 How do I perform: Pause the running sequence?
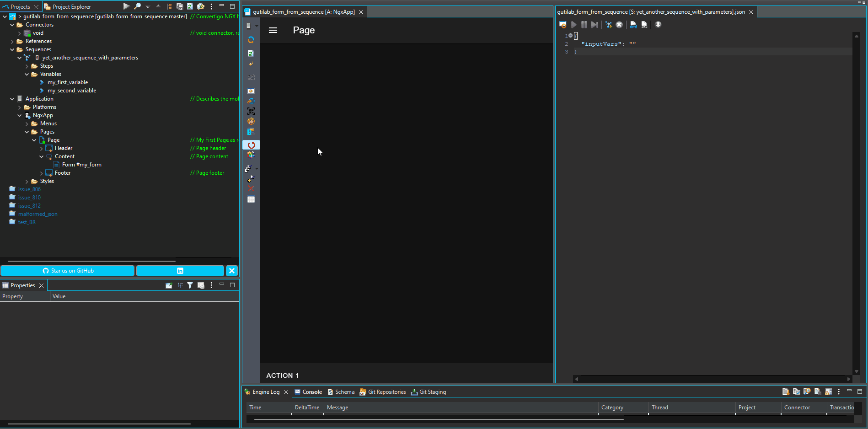(584, 25)
